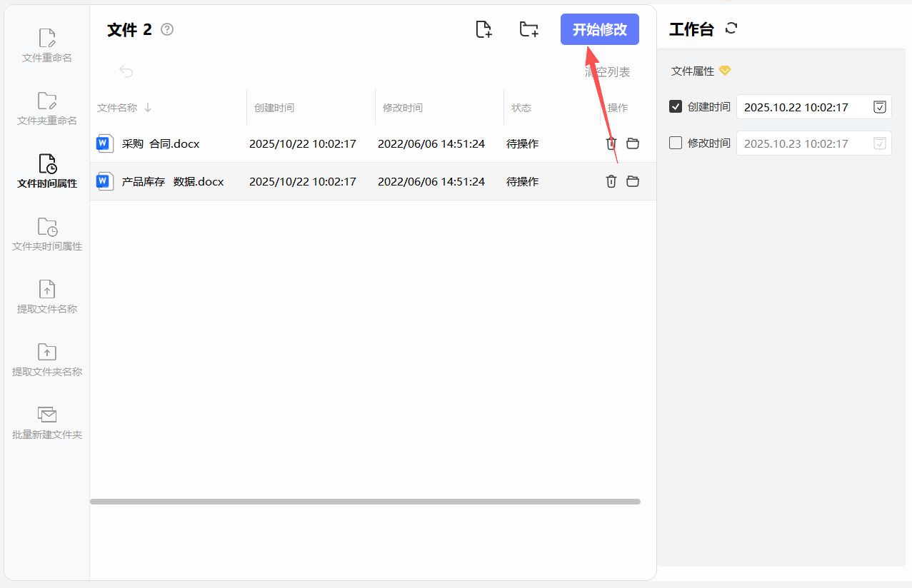Viewport: 912px width, 588px height.
Task: Enable the 修改时间 checkbox
Action: click(676, 143)
